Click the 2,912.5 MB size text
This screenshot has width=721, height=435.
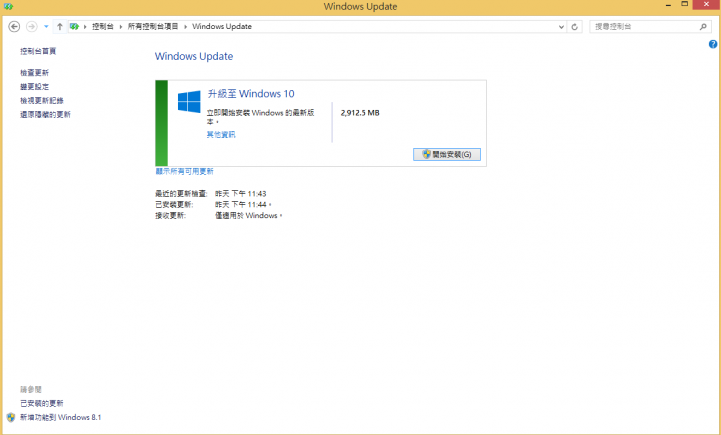pos(360,113)
